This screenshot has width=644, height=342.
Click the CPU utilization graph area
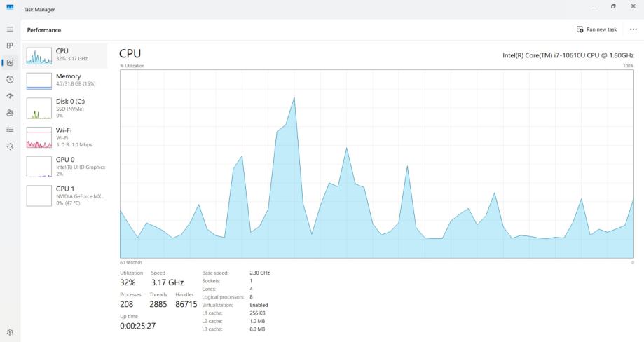pos(376,164)
